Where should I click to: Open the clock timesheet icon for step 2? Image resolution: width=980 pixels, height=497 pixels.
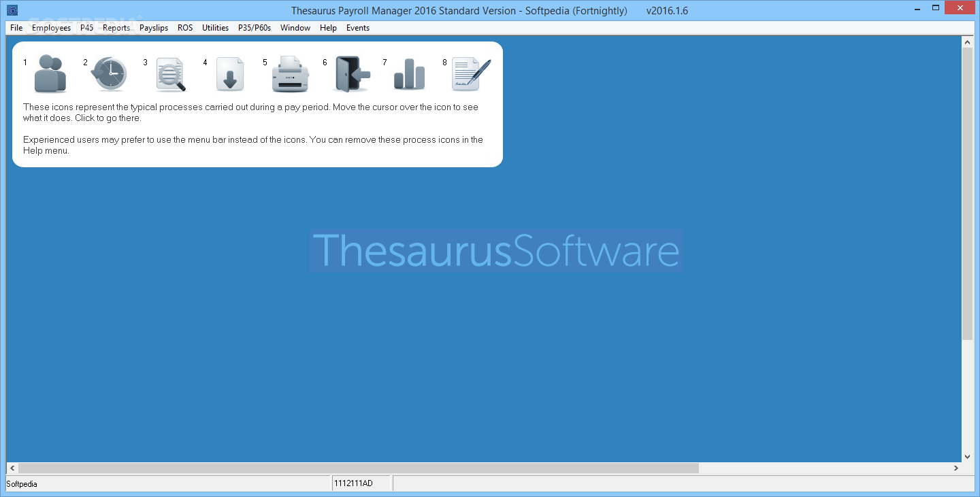[109, 74]
